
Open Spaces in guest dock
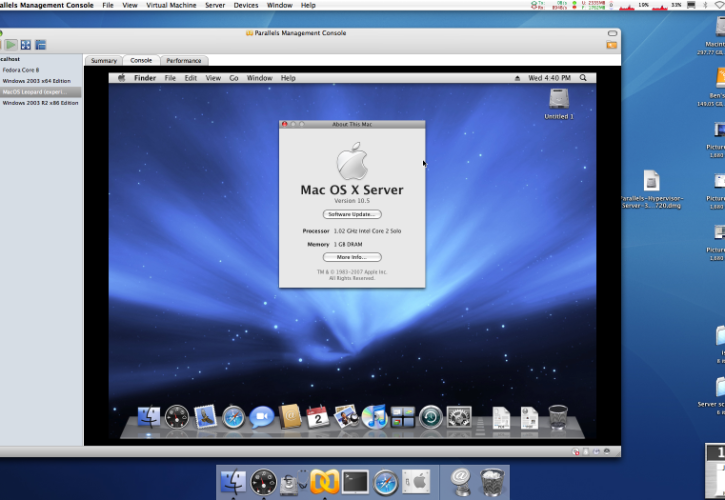pos(402,417)
